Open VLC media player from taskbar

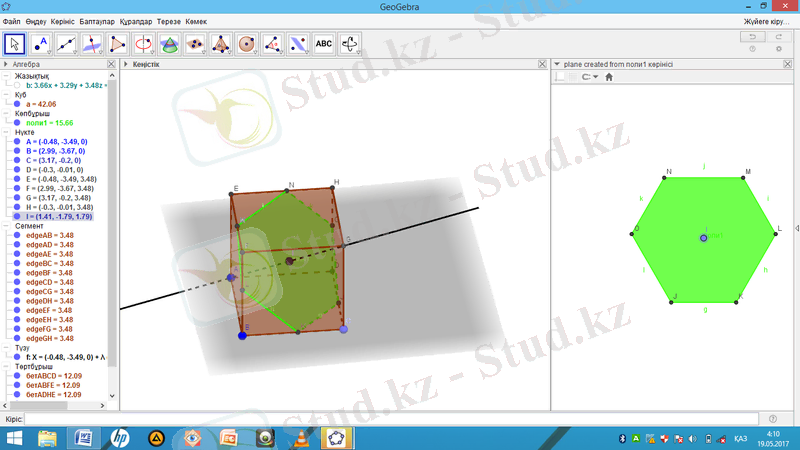tap(302, 438)
